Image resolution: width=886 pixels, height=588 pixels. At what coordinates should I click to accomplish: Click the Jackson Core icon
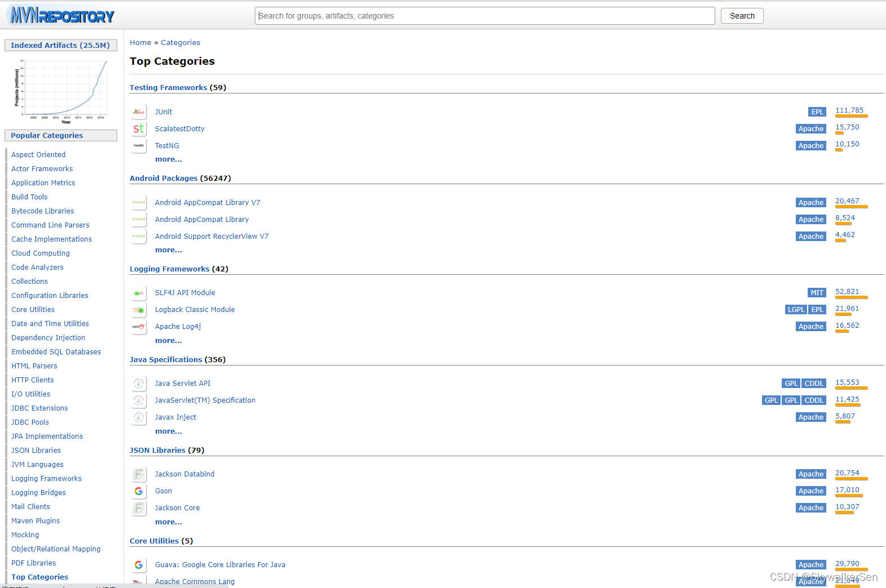pyautogui.click(x=139, y=508)
